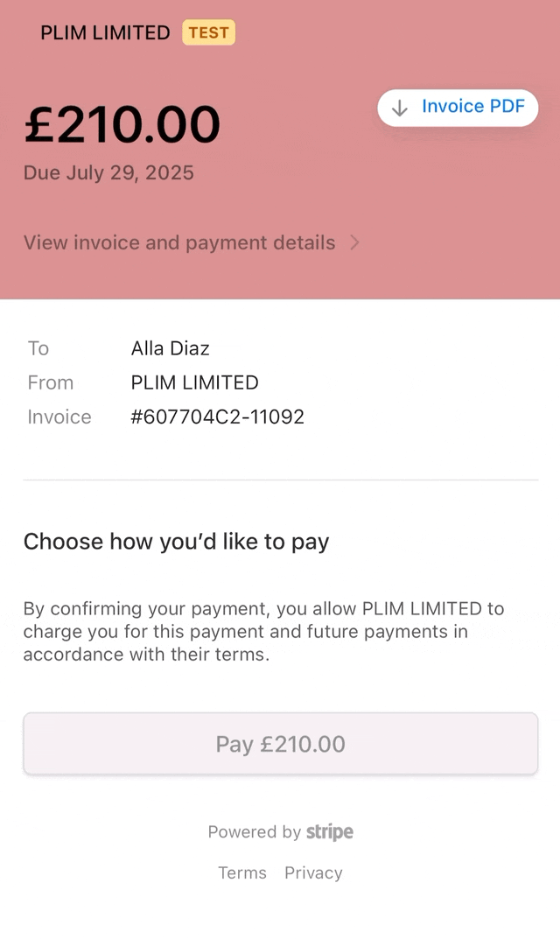The height and width of the screenshot is (939, 560).
Task: Click the Due July 29, 2025 text
Action: (x=108, y=173)
